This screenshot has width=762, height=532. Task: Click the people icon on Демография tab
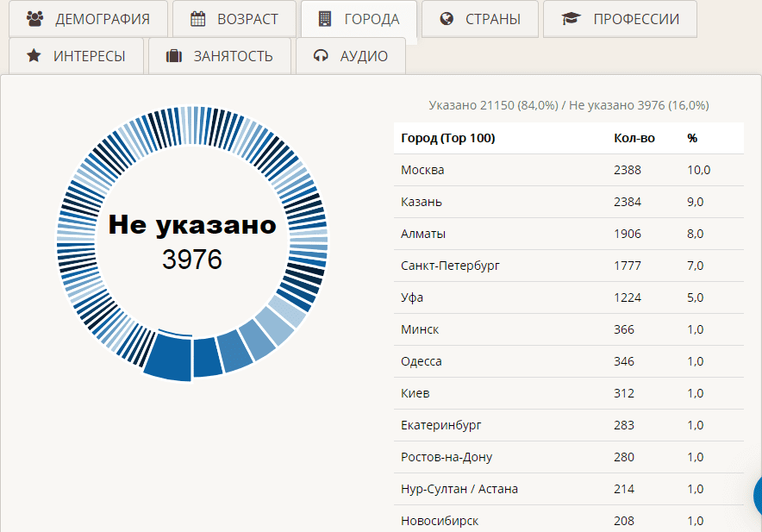pos(35,17)
